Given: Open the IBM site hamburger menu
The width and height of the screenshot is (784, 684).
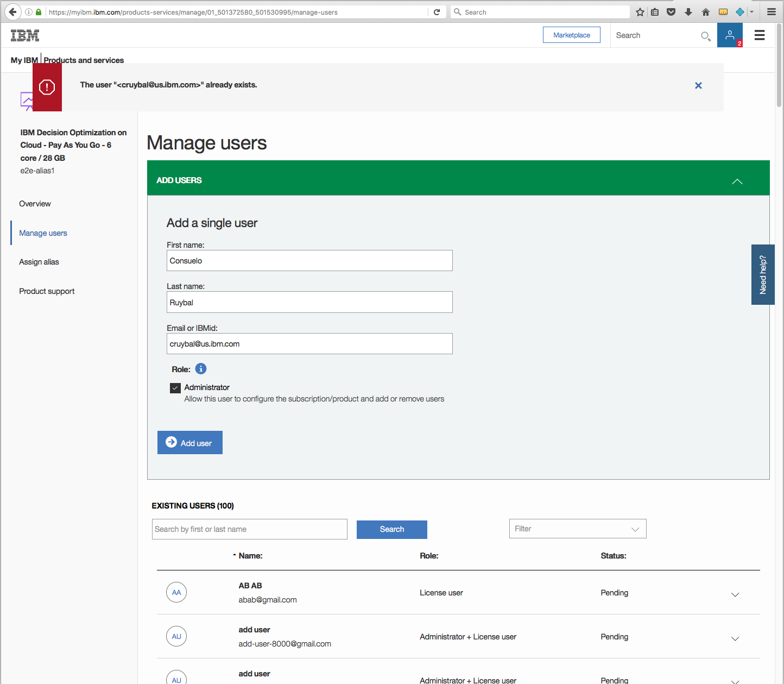Looking at the screenshot, I should tap(760, 35).
